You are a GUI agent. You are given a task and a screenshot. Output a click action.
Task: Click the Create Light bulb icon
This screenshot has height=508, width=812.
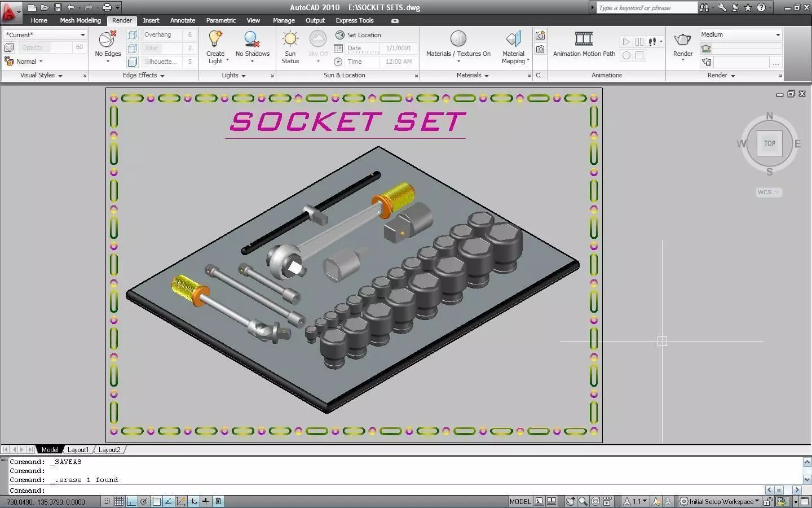tap(215, 39)
